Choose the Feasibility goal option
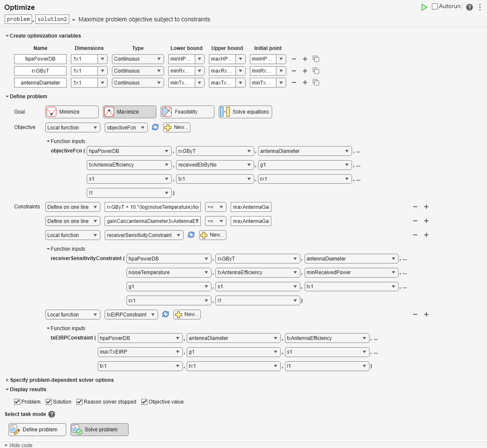This screenshot has height=448, width=487. [187, 112]
